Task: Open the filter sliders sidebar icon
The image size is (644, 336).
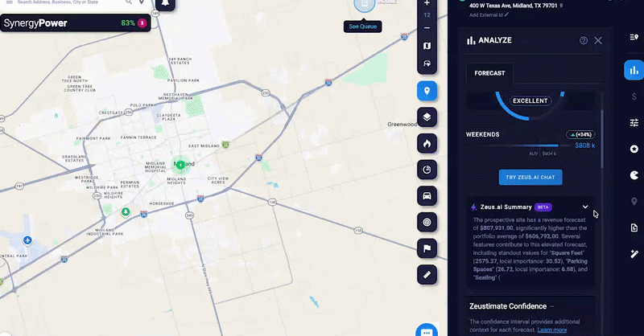Action: (x=634, y=123)
